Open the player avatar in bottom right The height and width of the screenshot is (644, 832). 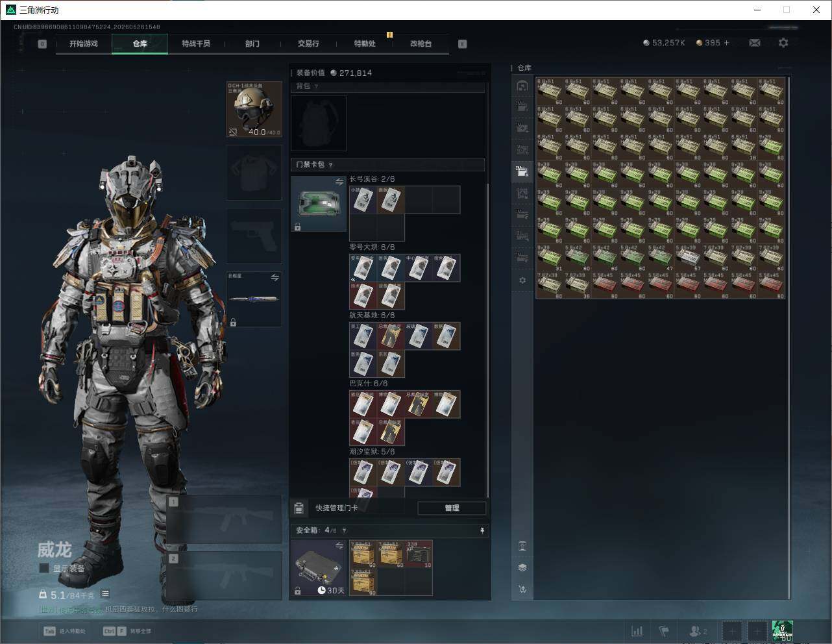[x=783, y=631]
